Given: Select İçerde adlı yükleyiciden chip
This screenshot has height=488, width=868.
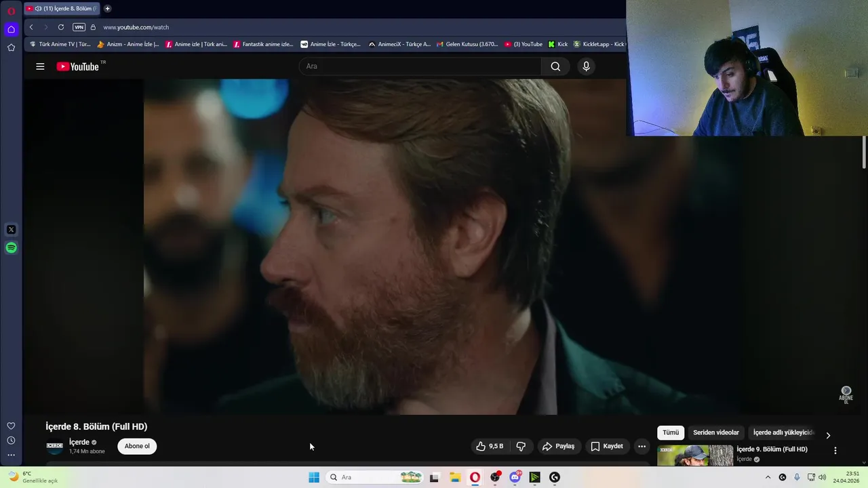Looking at the screenshot, I should [x=784, y=432].
